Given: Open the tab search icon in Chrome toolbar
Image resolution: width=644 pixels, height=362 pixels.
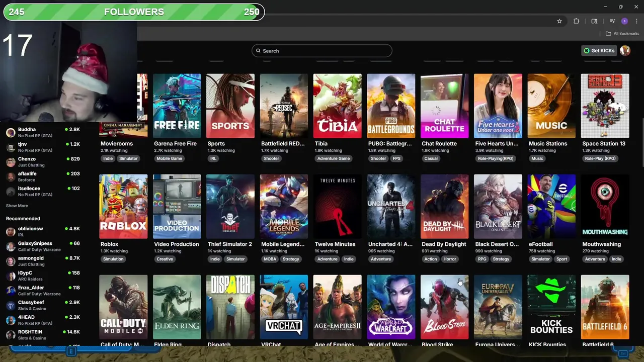Looking at the screenshot, I should (x=594, y=21).
